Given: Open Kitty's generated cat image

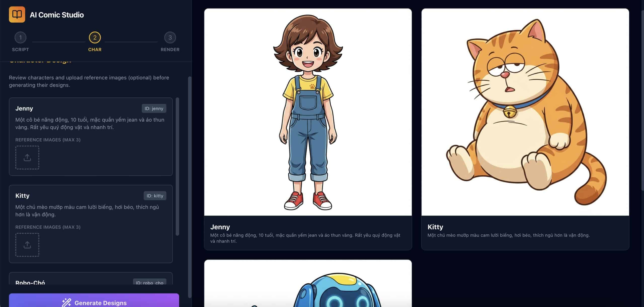Looking at the screenshot, I should (x=525, y=112).
